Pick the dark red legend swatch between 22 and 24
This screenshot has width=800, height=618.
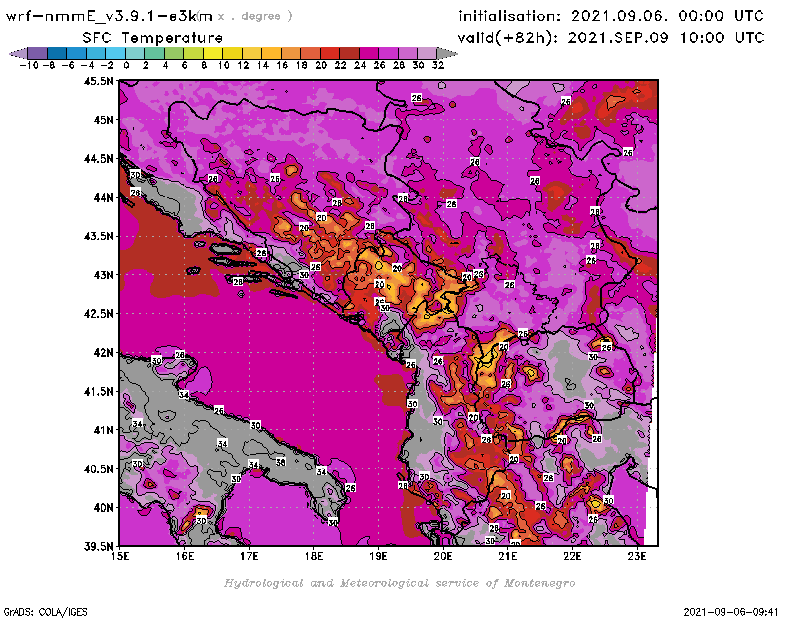click(x=349, y=53)
